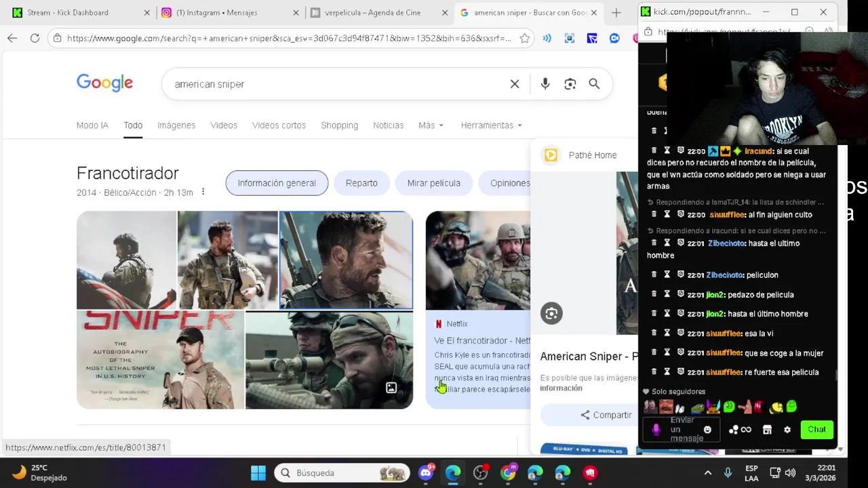Click the magnifying glass search button

click(x=594, y=84)
